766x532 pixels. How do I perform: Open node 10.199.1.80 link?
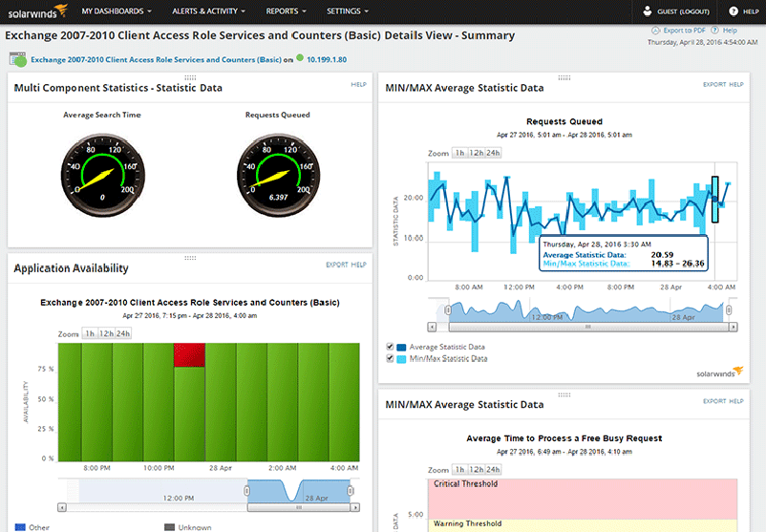[x=327, y=59]
